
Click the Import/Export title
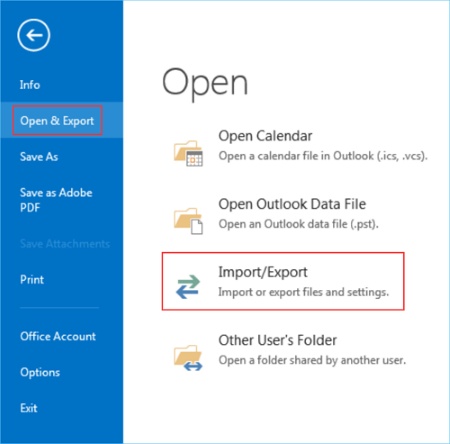coord(263,272)
